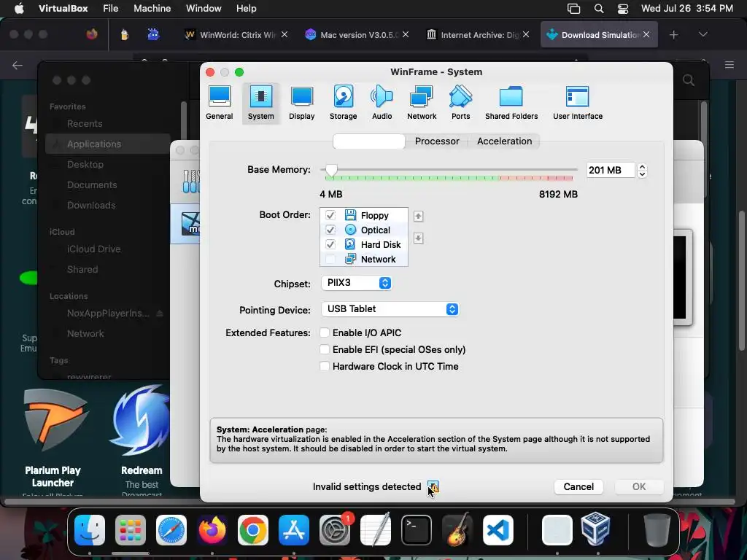Open Visual Studio Code from the Dock
Viewport: 747px width, 560px height.
(498, 530)
